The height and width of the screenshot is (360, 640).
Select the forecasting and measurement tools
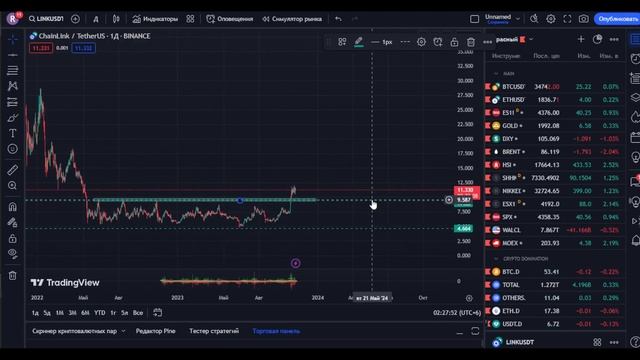[x=13, y=102]
